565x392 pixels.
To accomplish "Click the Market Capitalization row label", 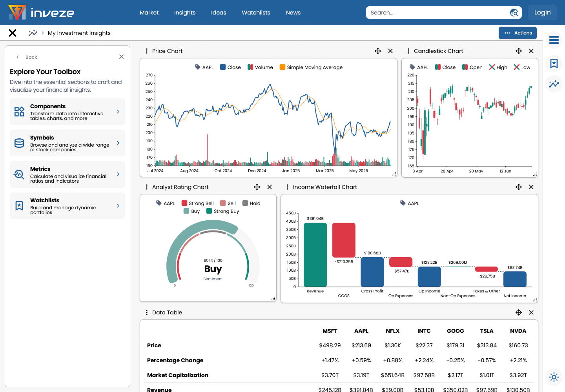I will click(178, 375).
